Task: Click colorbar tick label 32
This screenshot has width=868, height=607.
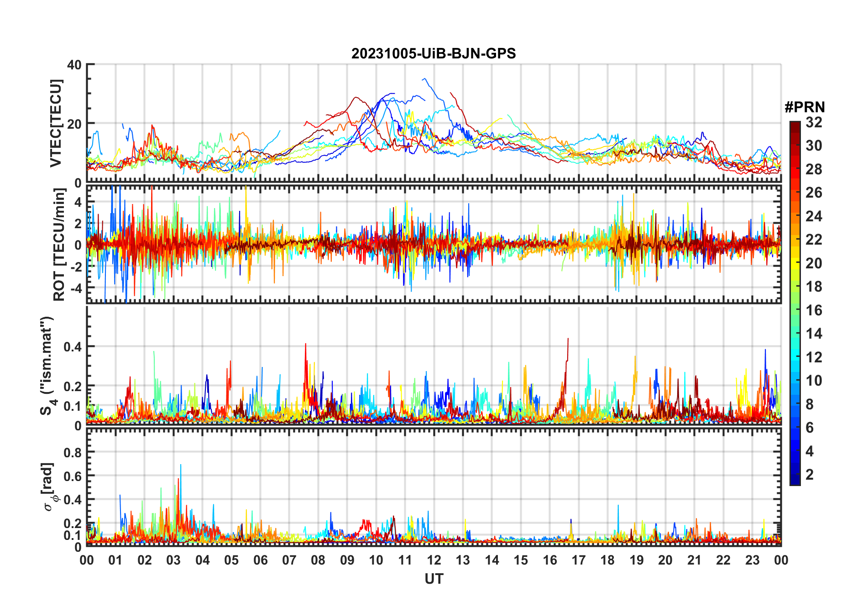Action: click(x=814, y=122)
